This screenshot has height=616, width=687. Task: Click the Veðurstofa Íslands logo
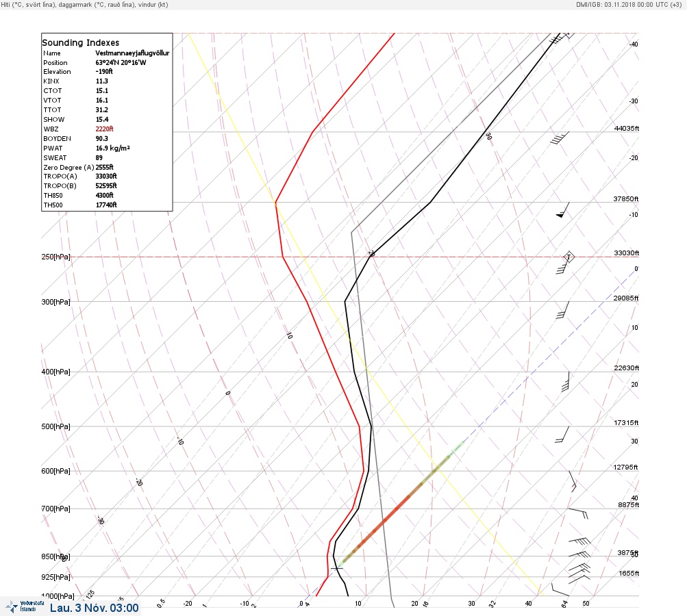[x=25, y=606]
